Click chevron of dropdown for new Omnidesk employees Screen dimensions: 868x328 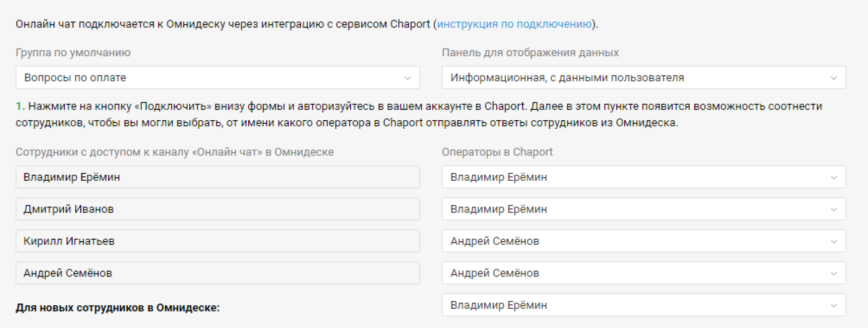[x=834, y=305]
